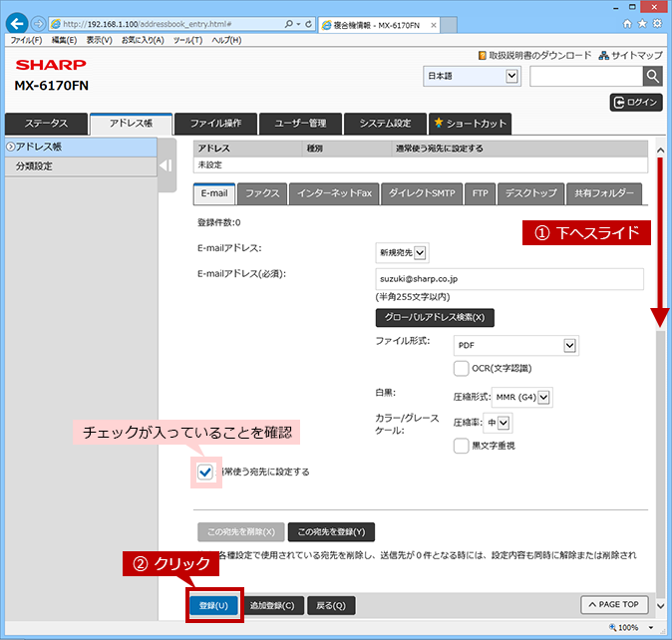Open the サイトマップ link
This screenshot has height=640, width=672.
pos(631,55)
